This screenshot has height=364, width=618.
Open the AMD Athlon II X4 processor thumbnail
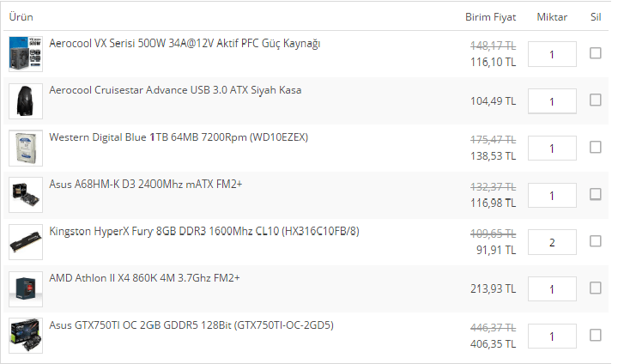[x=26, y=289]
